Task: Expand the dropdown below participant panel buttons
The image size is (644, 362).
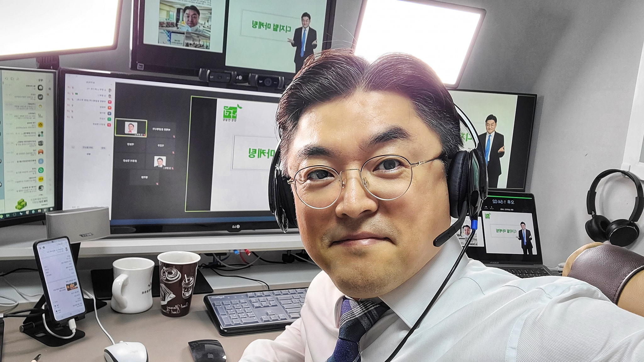Action: pyautogui.click(x=109, y=155)
